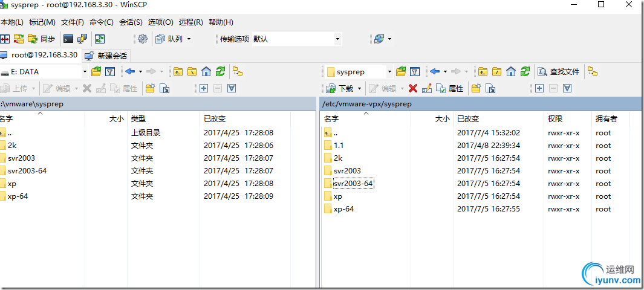Go to remote home directory icon

tap(511, 72)
